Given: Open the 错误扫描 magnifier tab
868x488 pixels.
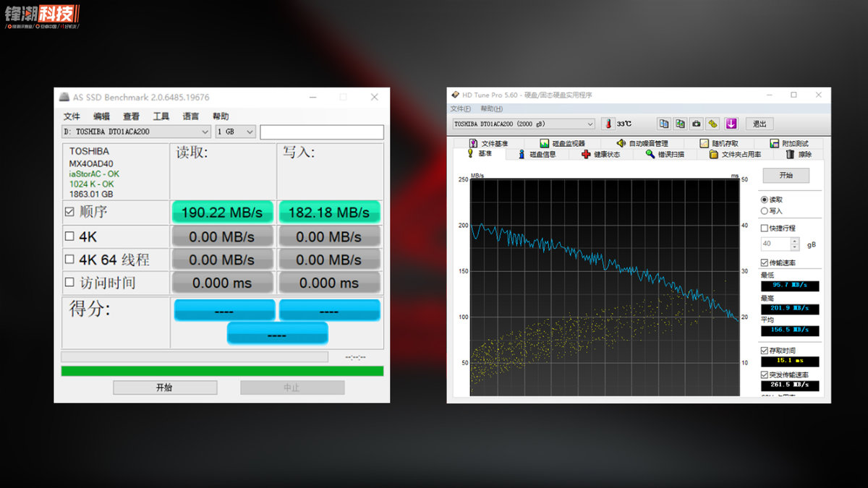Looking at the screenshot, I should pos(665,154).
